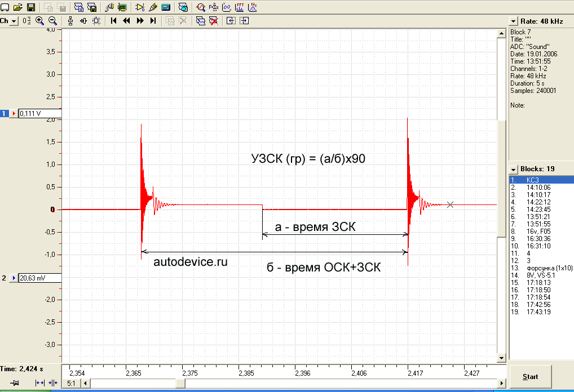Expand the Blocks: 19 panel arrow

click(513, 170)
